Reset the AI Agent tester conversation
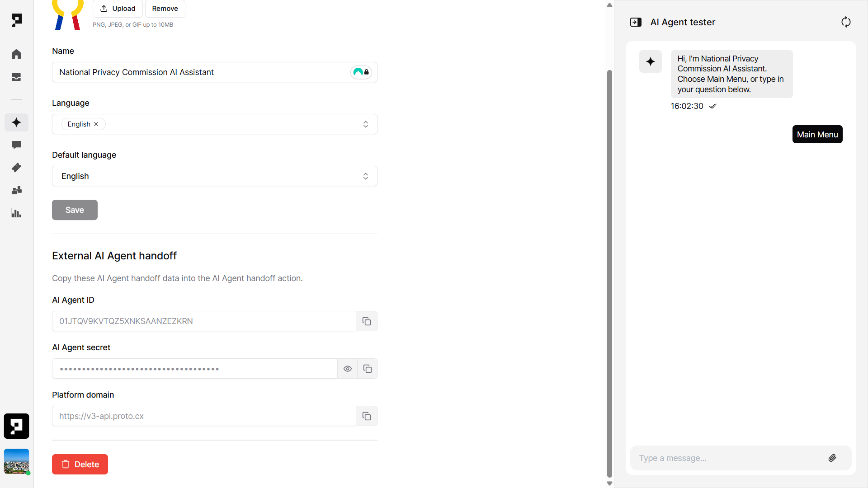Viewport: 868px width, 488px height. pyautogui.click(x=846, y=22)
